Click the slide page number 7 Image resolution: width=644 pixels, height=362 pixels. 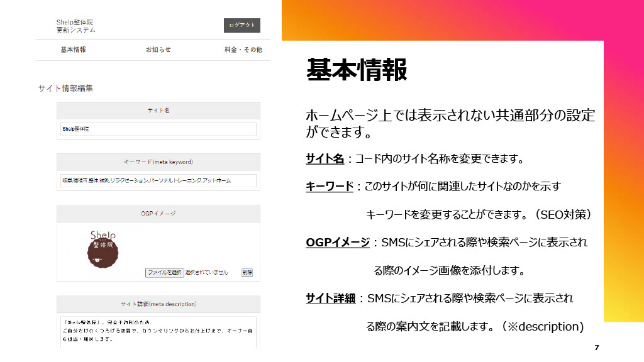click(596, 348)
